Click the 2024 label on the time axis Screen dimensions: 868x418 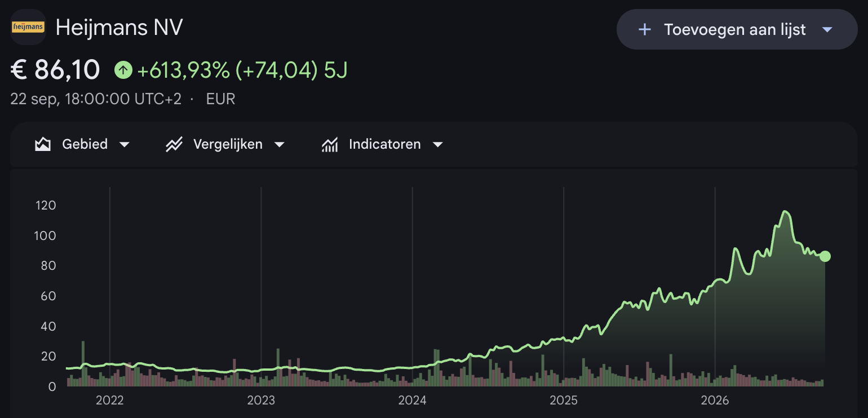coord(412,401)
